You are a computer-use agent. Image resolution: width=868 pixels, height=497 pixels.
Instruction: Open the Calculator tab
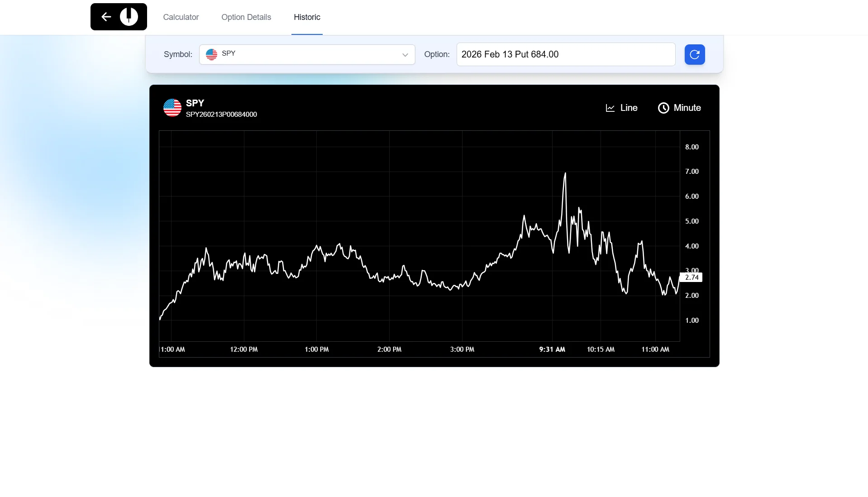[x=181, y=17]
